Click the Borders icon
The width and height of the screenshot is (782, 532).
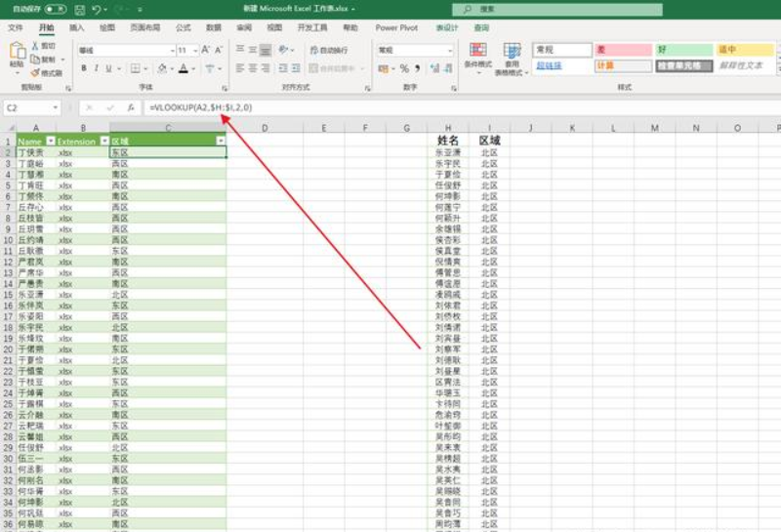click(135, 68)
